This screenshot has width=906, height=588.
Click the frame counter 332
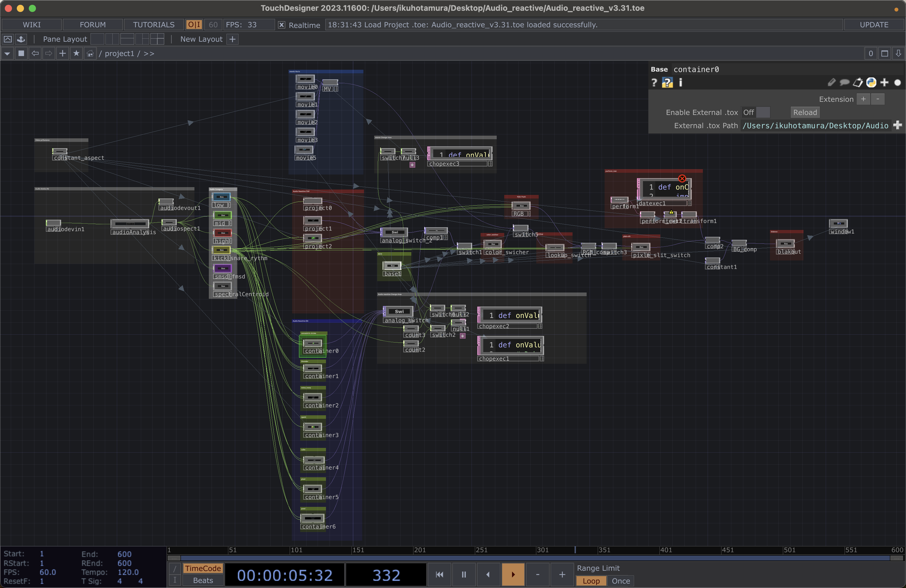386,575
